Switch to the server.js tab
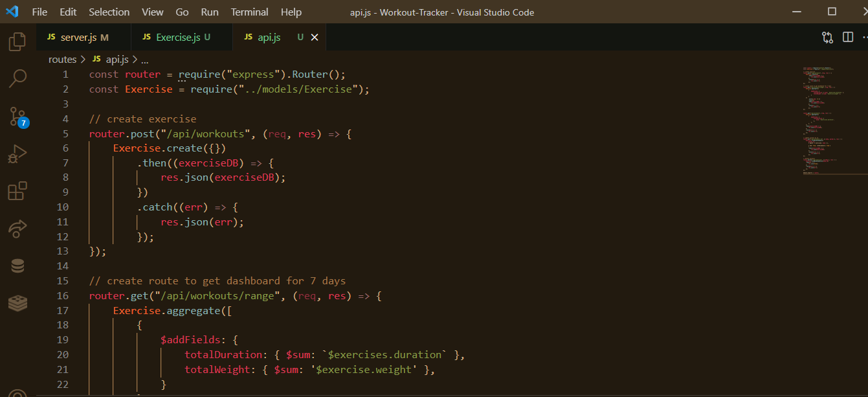The width and height of the screenshot is (868, 397). point(83,38)
